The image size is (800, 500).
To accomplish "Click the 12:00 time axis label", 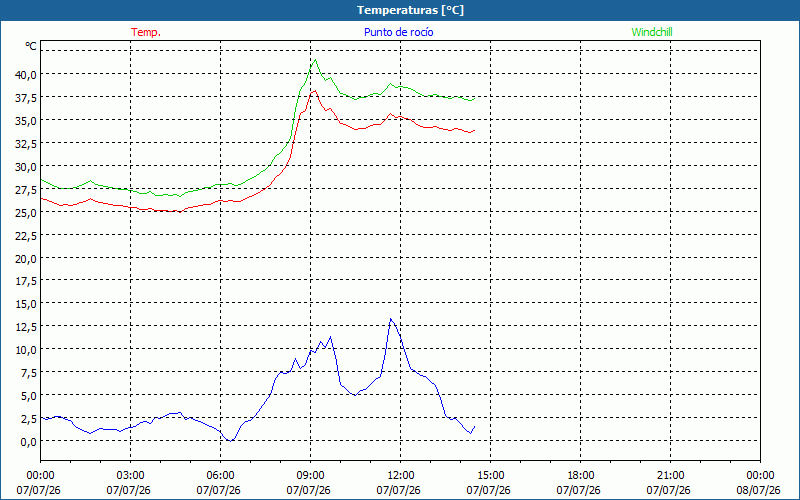I will click(x=401, y=476).
